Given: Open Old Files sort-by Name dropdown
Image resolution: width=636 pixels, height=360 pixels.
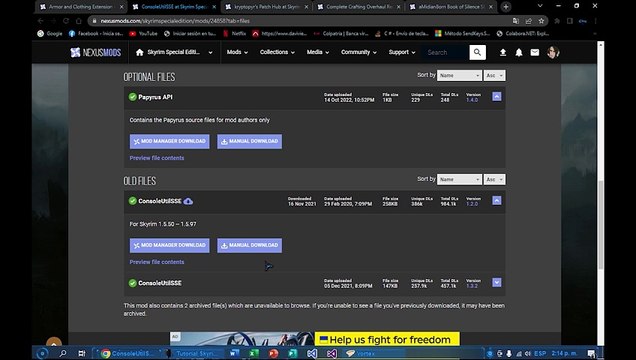Looking at the screenshot, I should (x=459, y=179).
